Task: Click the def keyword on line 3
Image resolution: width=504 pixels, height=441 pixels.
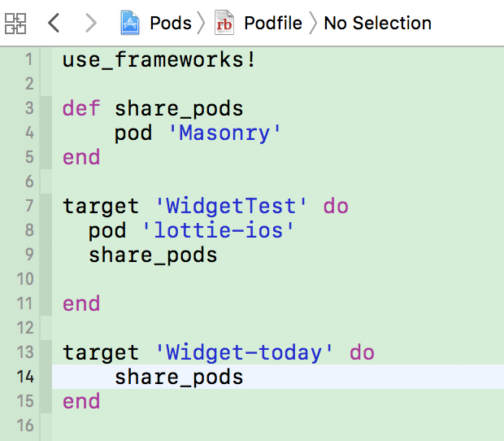Action: [81, 108]
